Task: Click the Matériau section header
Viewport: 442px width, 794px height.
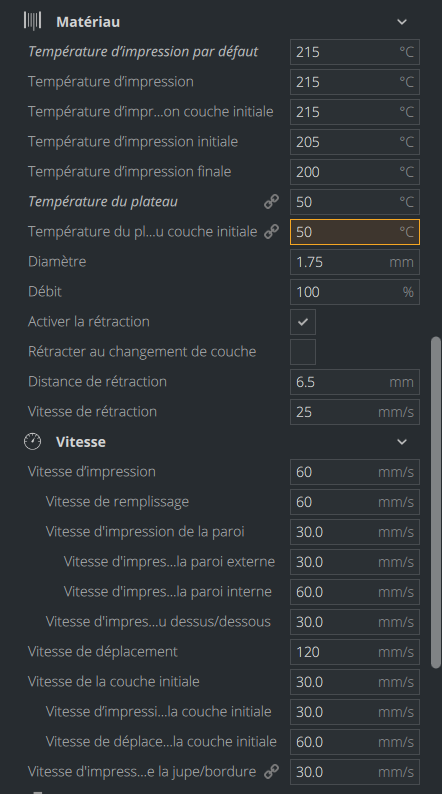Action: coord(88,22)
